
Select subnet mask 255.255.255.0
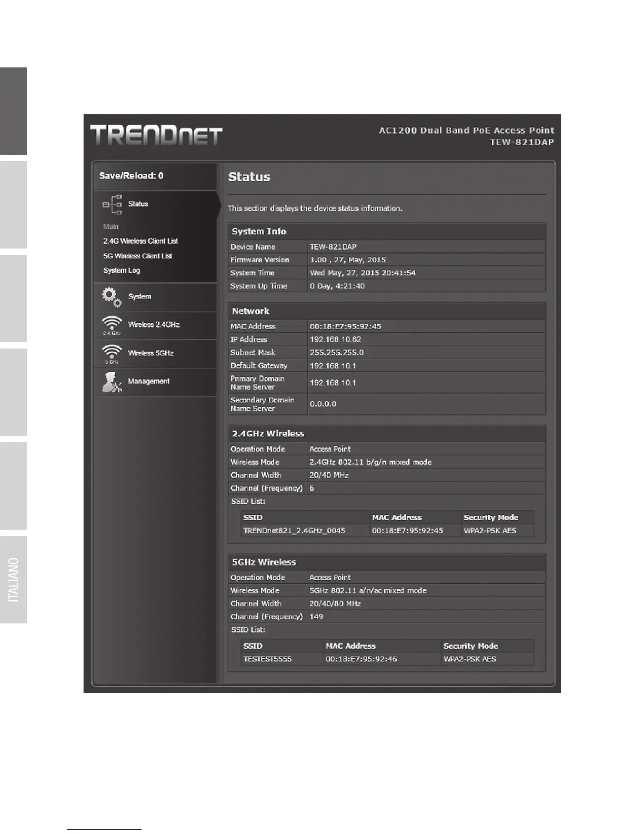[337, 353]
